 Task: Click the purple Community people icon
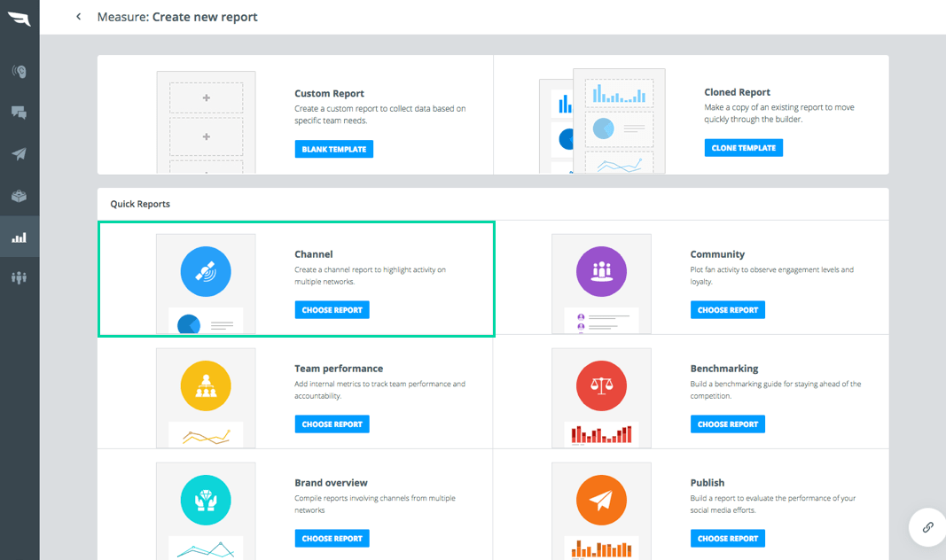click(601, 271)
